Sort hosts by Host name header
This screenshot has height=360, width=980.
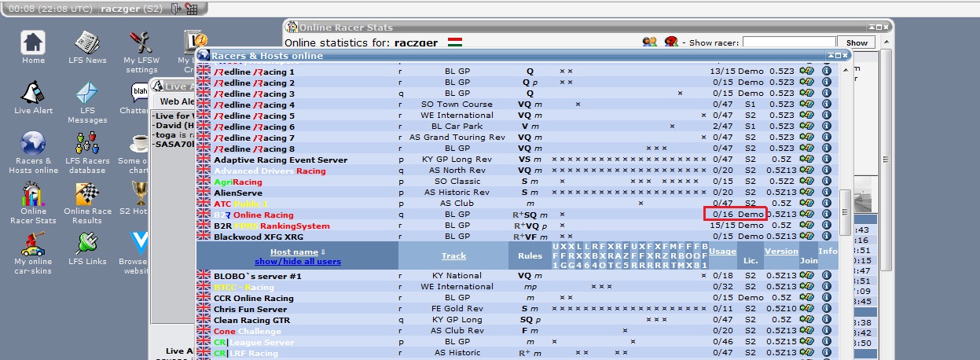pos(294,252)
